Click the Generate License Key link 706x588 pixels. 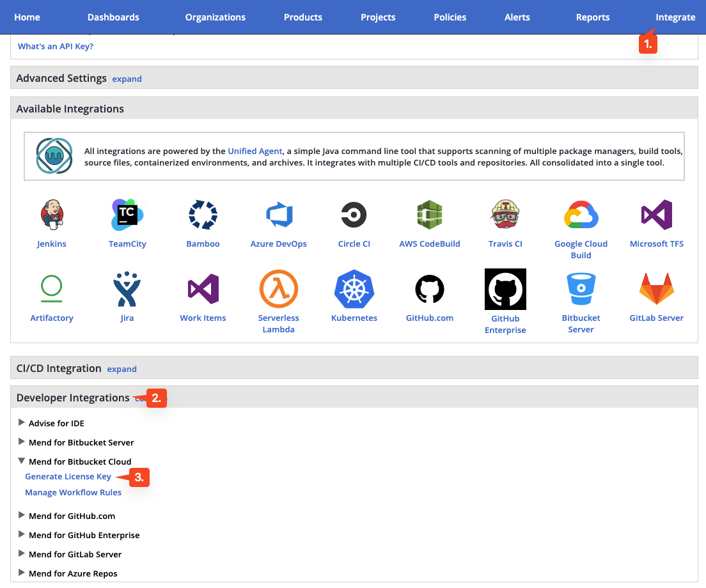68,476
